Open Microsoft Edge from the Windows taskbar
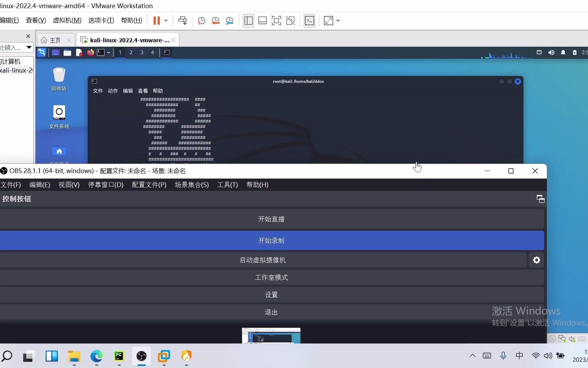The image size is (588, 368). (96, 356)
